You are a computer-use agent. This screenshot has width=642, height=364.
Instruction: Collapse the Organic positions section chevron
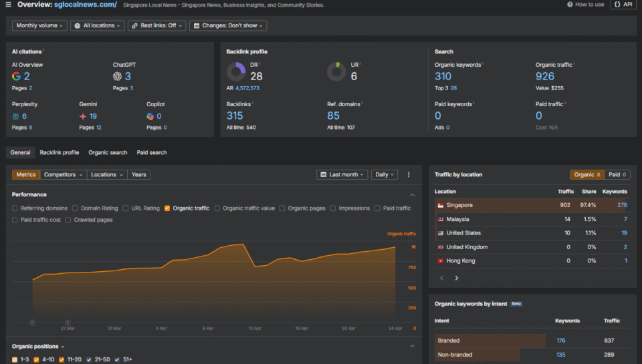click(x=413, y=347)
